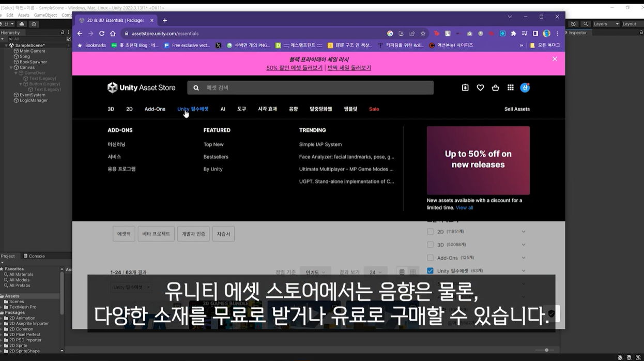Image resolution: width=644 pixels, height=361 pixels.
Task: Click the Unity Asset Store logo
Action: tap(141, 87)
